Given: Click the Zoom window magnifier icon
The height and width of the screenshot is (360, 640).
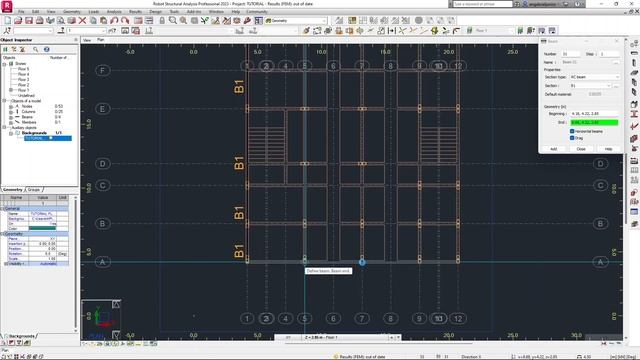Looking at the screenshot, I should click(x=173, y=20).
